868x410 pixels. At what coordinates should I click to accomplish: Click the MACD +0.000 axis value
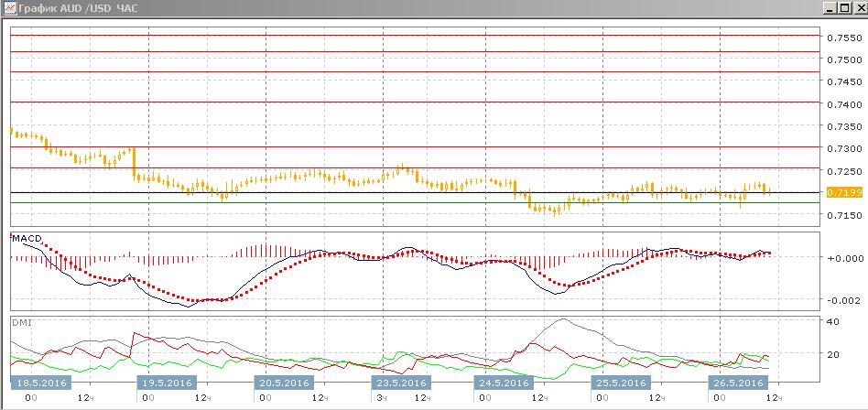tap(844, 258)
